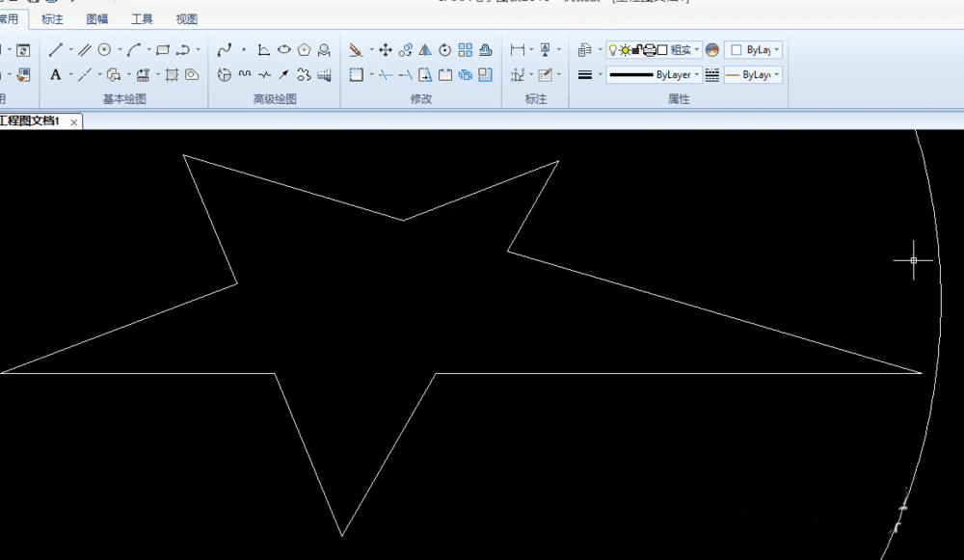This screenshot has width=964, height=560.
Task: Select the Centerline tool
Action: pyautogui.click(x=84, y=75)
